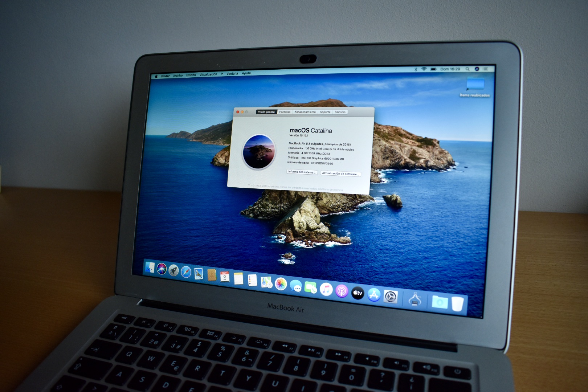Click serial number C02PGD0VG940

pos(322,163)
